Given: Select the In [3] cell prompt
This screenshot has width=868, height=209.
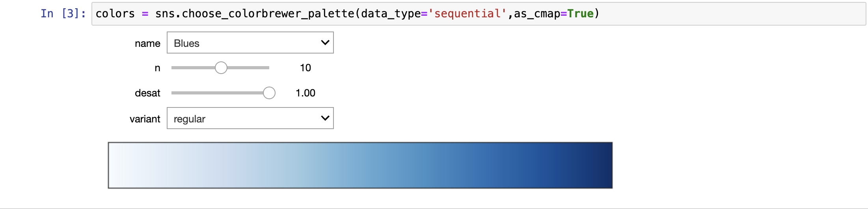Looking at the screenshot, I should coord(63,14).
